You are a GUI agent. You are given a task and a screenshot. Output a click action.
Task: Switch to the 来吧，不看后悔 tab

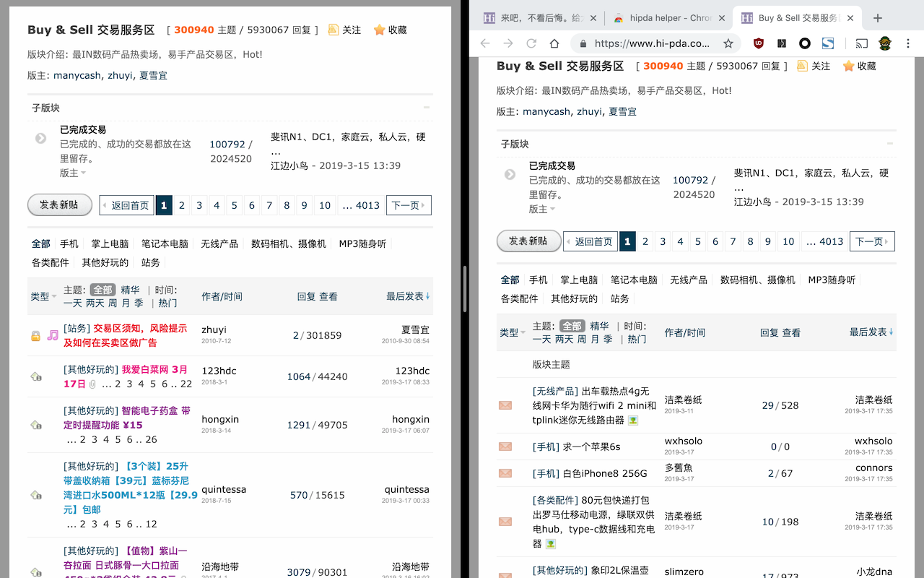click(x=542, y=18)
